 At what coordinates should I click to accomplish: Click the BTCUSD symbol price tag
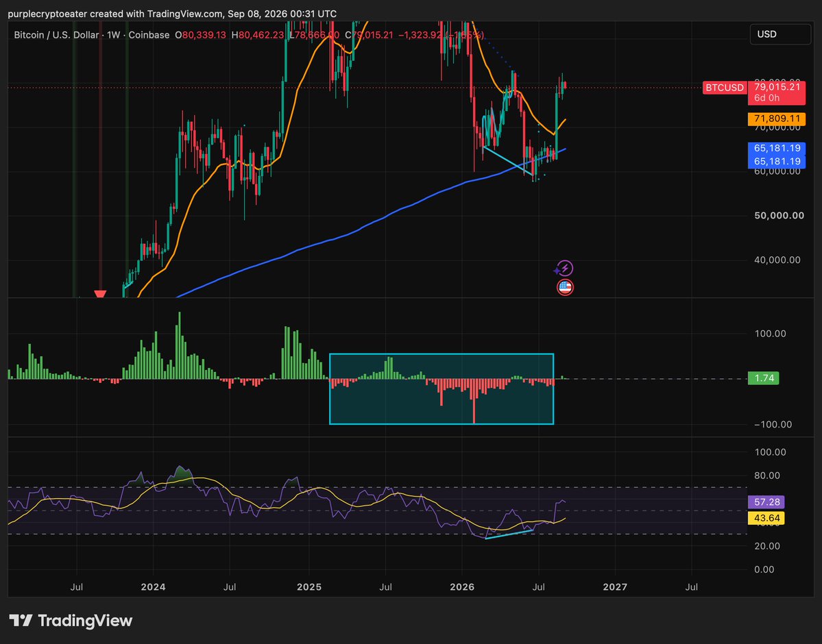(x=725, y=88)
